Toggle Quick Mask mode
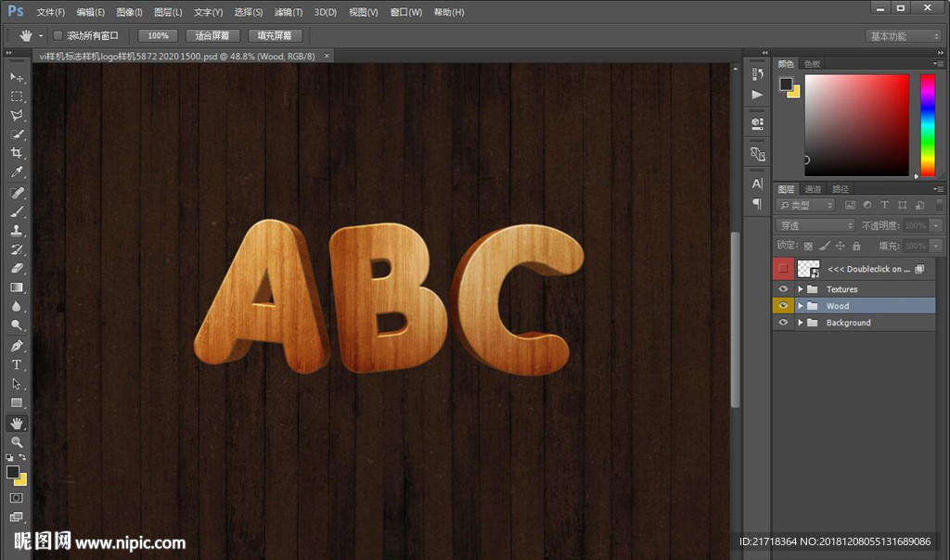The width and height of the screenshot is (950, 560). click(17, 498)
